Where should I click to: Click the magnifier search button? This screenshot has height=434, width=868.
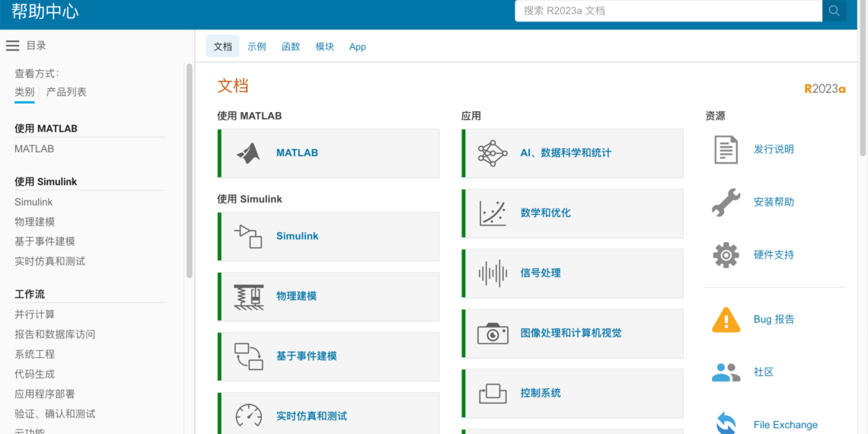click(834, 11)
